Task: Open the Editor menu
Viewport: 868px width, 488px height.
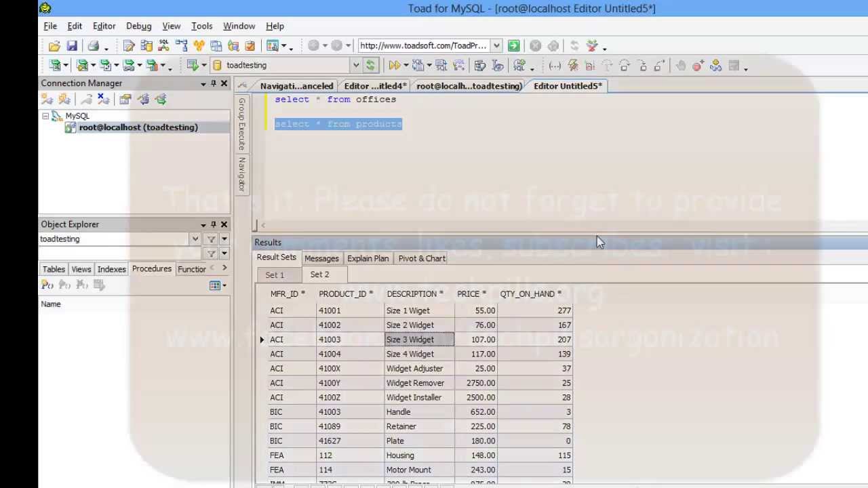Action: pyautogui.click(x=104, y=26)
